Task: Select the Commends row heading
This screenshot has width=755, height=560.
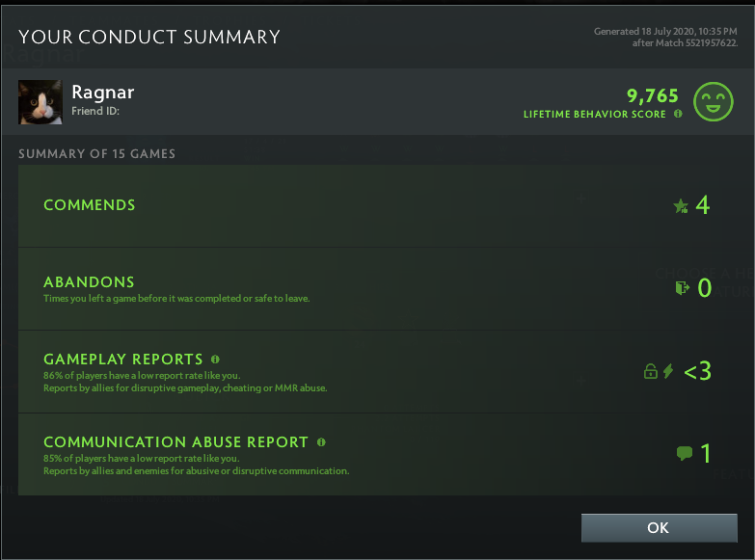Action: [x=90, y=205]
